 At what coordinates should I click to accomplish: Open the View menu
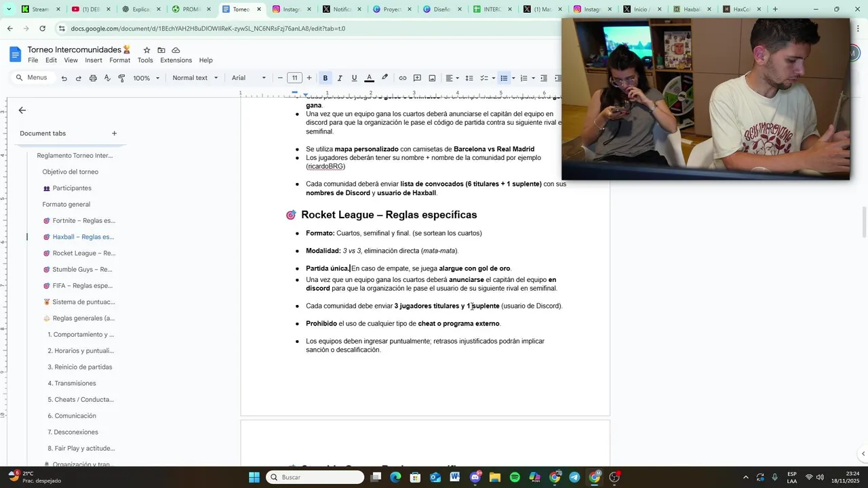pos(71,60)
